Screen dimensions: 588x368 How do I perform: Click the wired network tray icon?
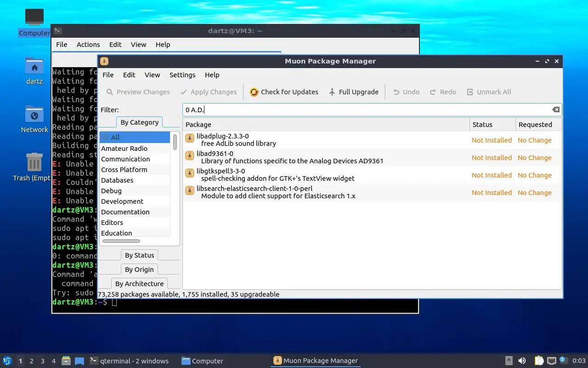pos(552,361)
